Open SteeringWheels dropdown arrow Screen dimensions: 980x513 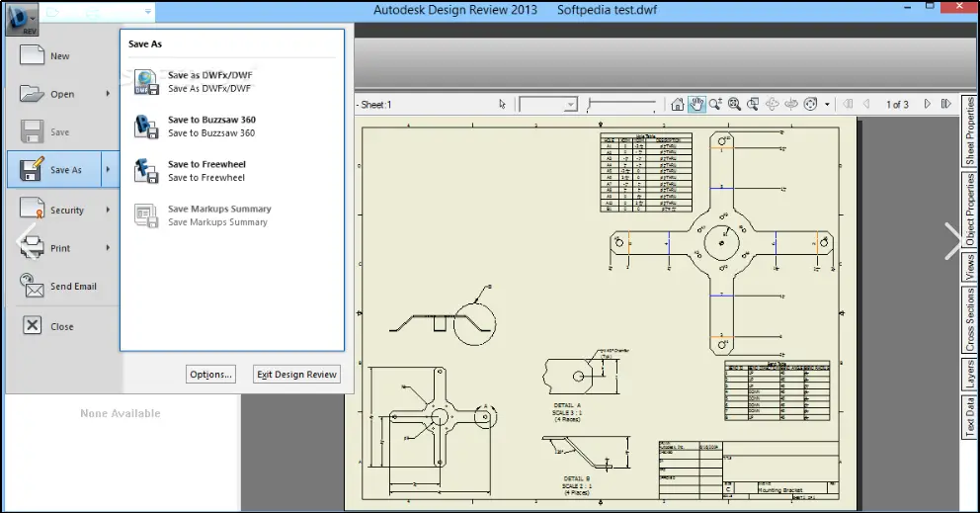[828, 105]
